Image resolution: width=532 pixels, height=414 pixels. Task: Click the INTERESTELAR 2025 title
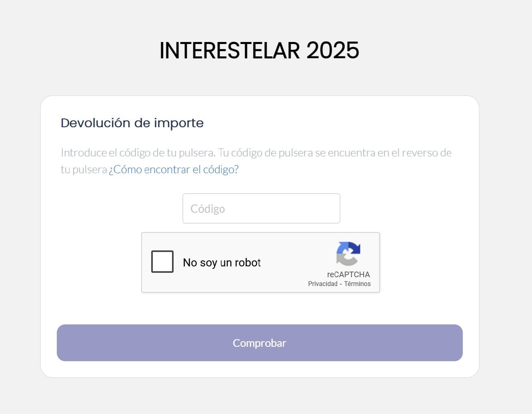tap(259, 50)
